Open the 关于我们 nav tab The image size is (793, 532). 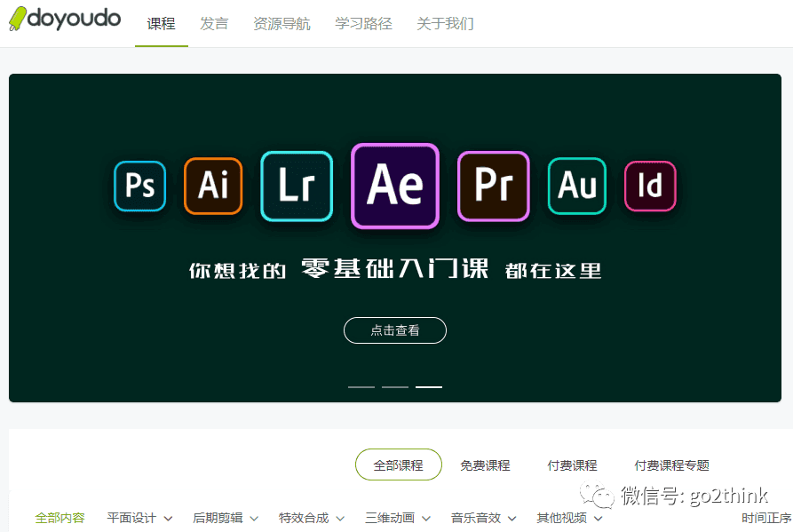click(x=445, y=24)
